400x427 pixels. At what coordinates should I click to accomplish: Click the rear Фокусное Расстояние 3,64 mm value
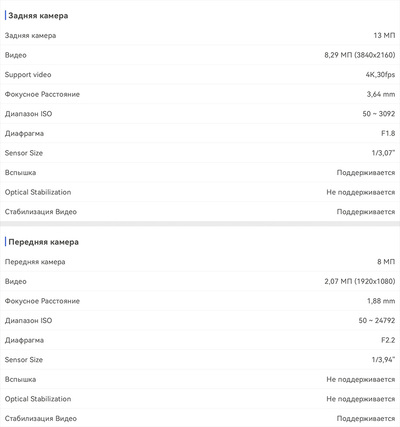(x=381, y=94)
